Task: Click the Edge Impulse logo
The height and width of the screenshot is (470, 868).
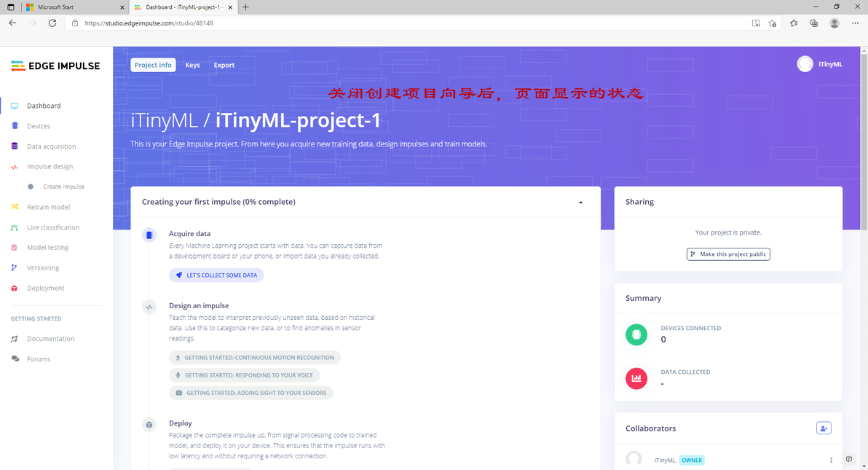Action: pos(55,66)
